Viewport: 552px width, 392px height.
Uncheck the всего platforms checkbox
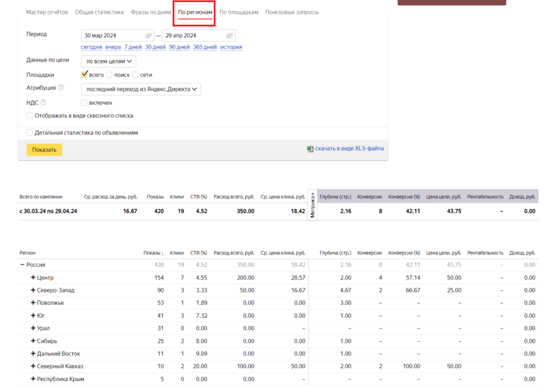84,75
